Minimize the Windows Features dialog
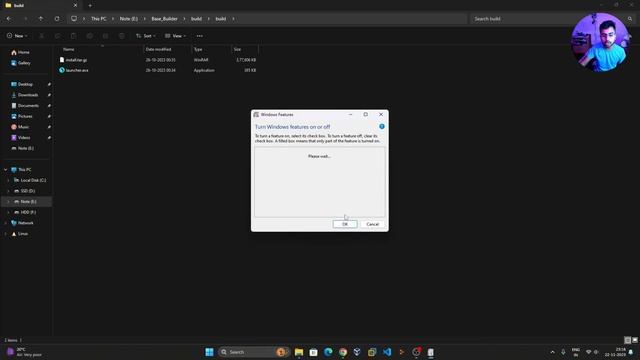Image resolution: width=640 pixels, height=360 pixels. tap(350, 115)
